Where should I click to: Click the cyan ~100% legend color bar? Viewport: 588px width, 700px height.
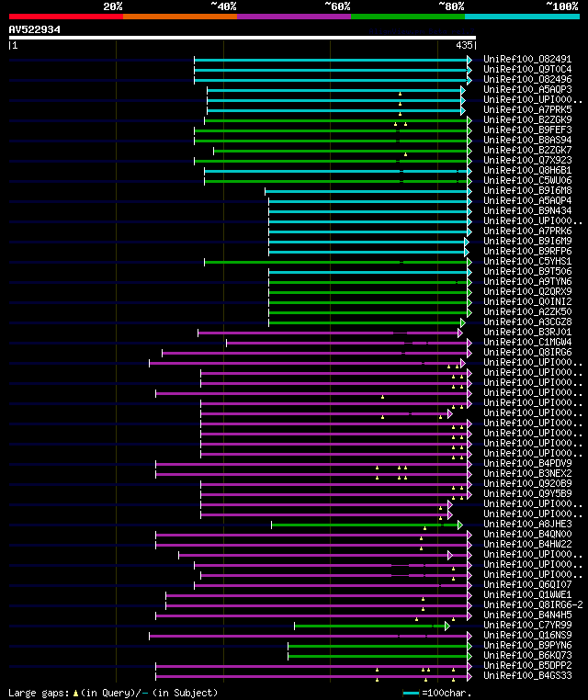[x=522, y=17]
